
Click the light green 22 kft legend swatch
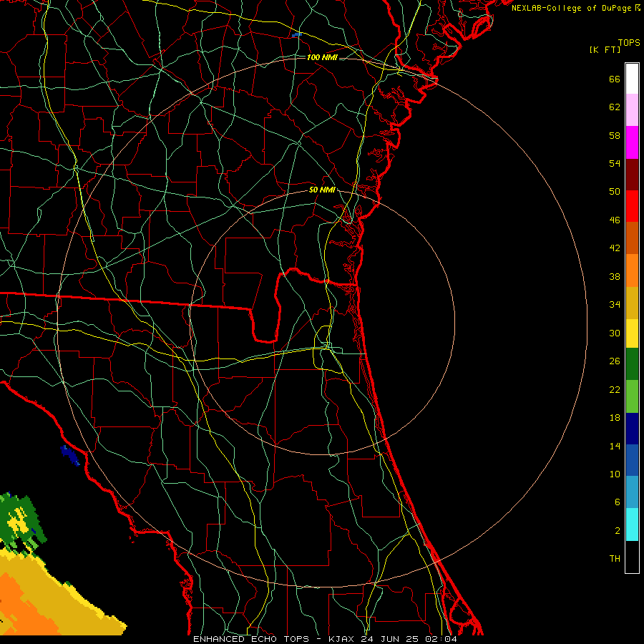[x=632, y=396]
